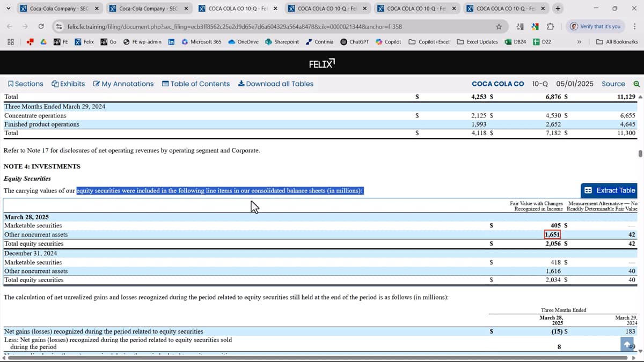Click the Extract Table button
This screenshot has width=644, height=362.
[610, 190]
